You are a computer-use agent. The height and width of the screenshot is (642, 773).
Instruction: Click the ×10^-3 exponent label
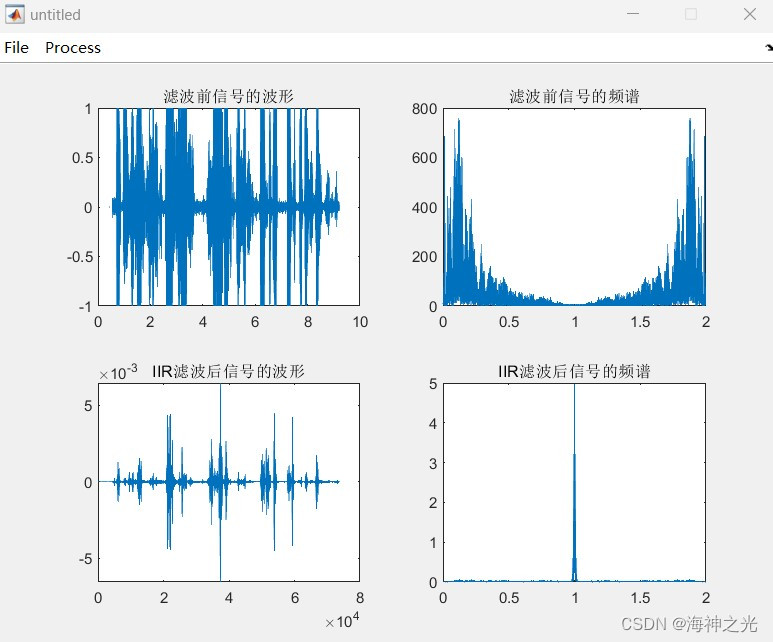[118, 372]
